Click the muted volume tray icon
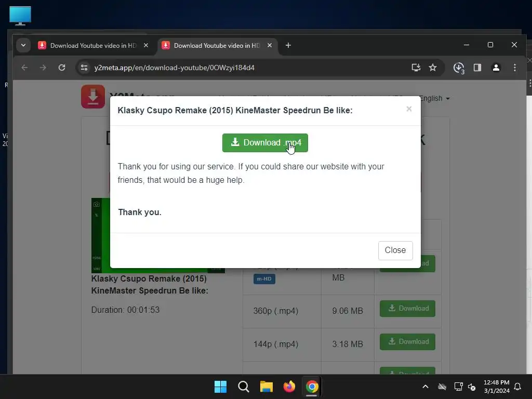The width and height of the screenshot is (532, 399). pos(472,387)
